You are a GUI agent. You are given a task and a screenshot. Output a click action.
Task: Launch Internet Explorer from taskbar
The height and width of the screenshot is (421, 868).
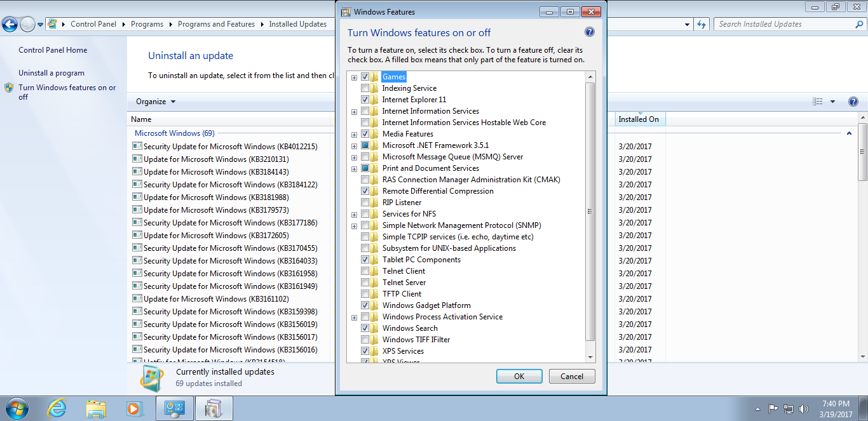click(x=57, y=408)
